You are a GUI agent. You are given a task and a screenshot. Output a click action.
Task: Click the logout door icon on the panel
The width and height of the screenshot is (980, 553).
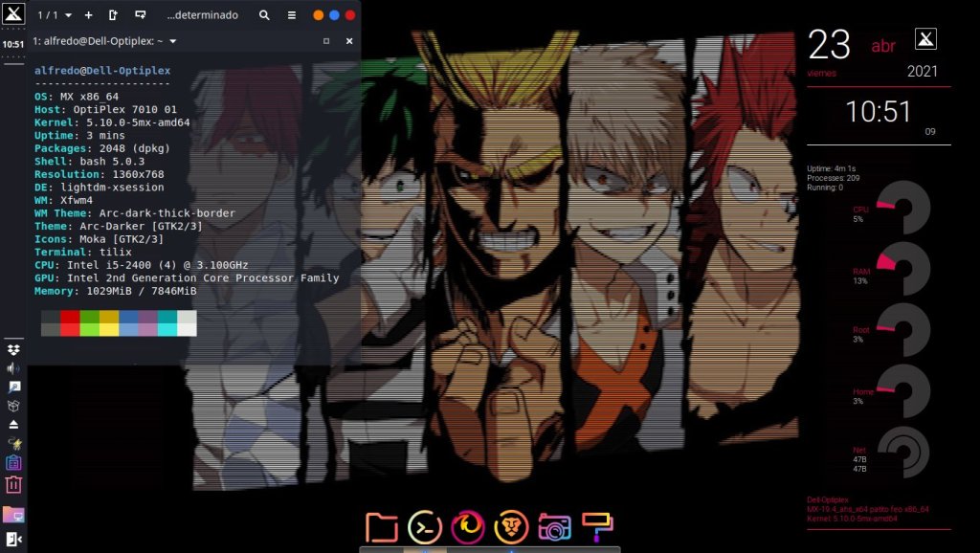tap(13, 540)
